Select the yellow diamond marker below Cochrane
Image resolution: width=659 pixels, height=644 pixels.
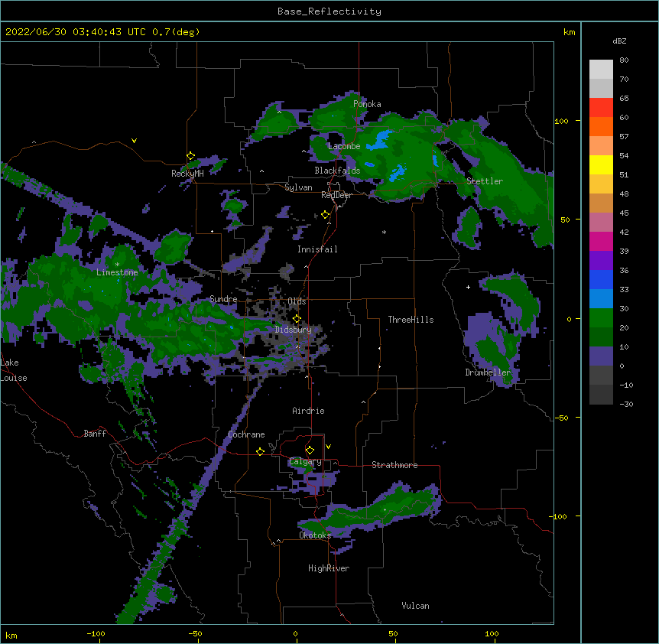click(260, 451)
